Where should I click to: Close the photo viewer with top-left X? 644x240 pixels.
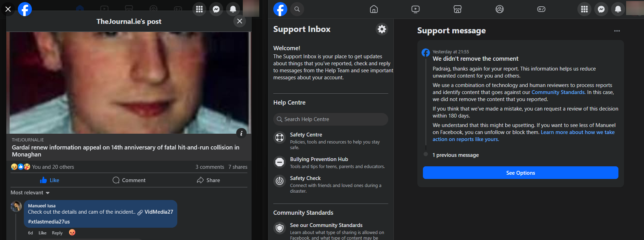(x=8, y=9)
